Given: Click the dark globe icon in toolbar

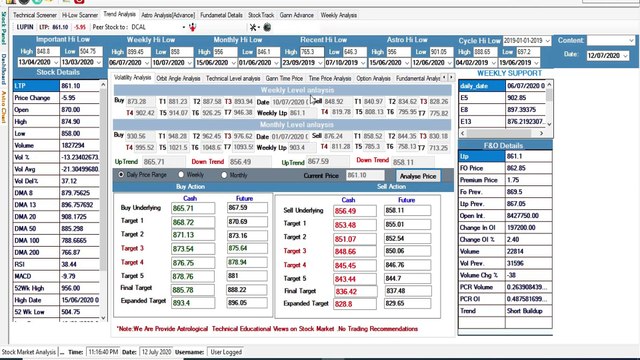Looking at the screenshot, I should pyautogui.click(x=267, y=27).
